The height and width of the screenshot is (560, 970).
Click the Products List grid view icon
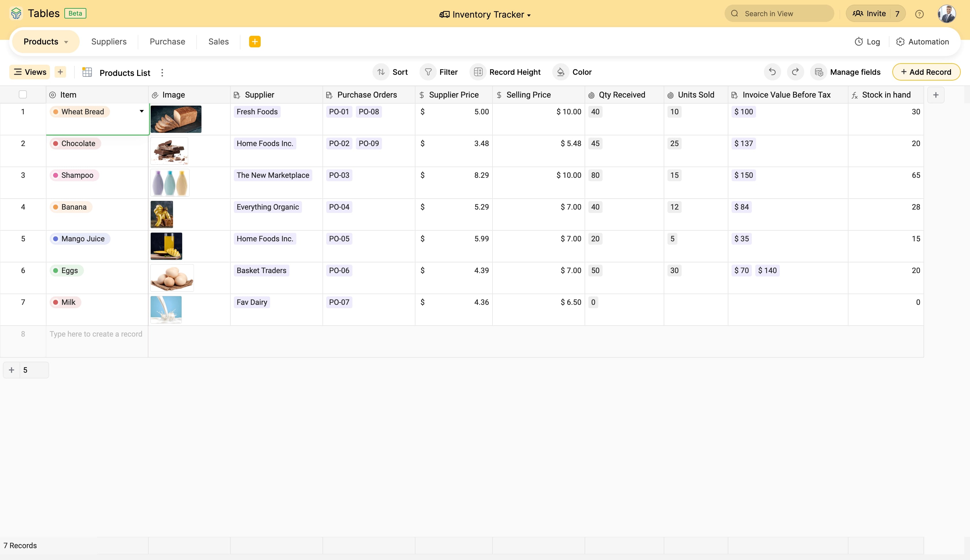click(x=87, y=72)
